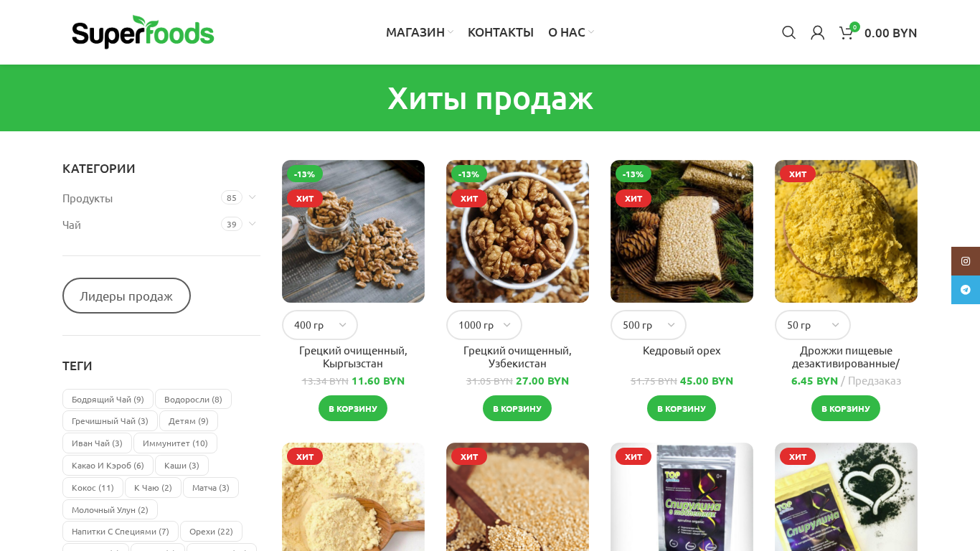The image size is (980, 551).
Task: Open the shopping cart icon
Action: click(x=847, y=32)
